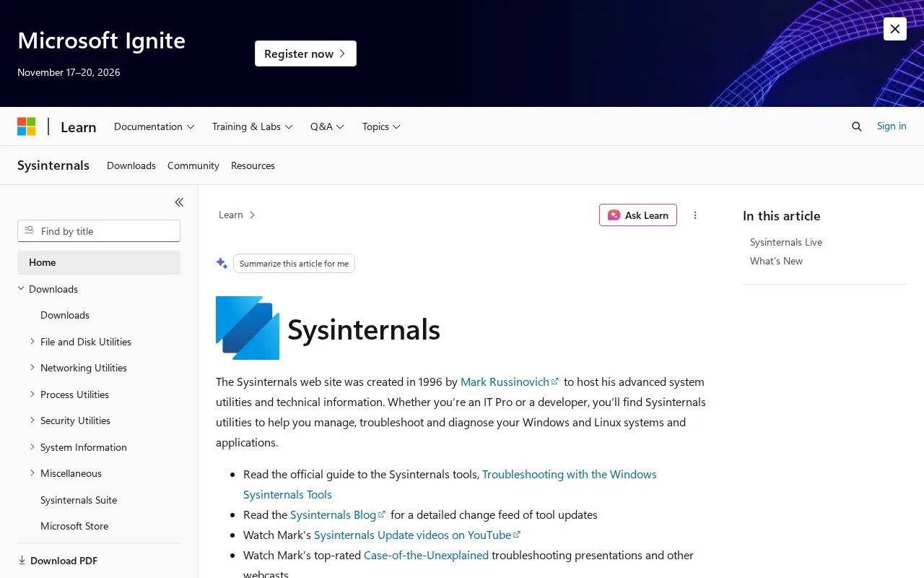The image size is (924, 578).
Task: Click the Microsoft logo
Action: [x=27, y=126]
